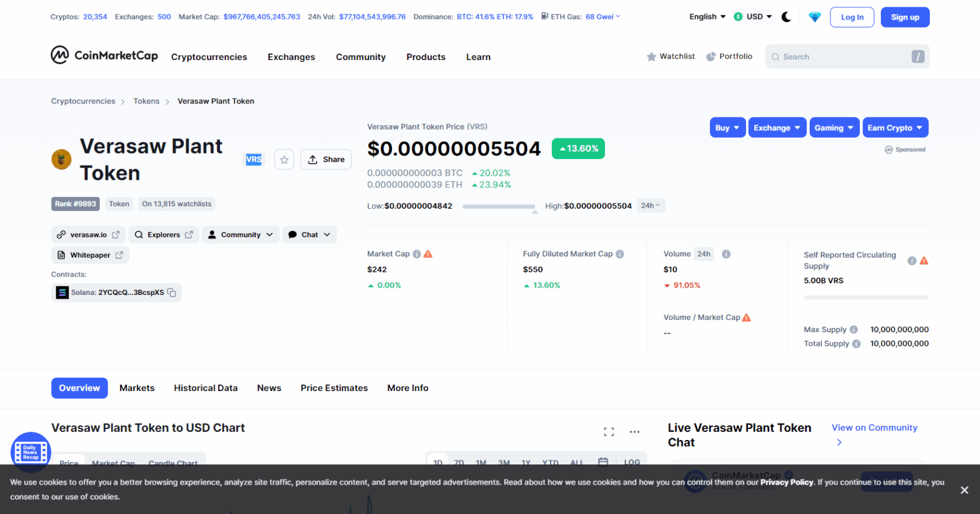Close the cookie consent banner
Image resolution: width=980 pixels, height=514 pixels.
click(964, 490)
